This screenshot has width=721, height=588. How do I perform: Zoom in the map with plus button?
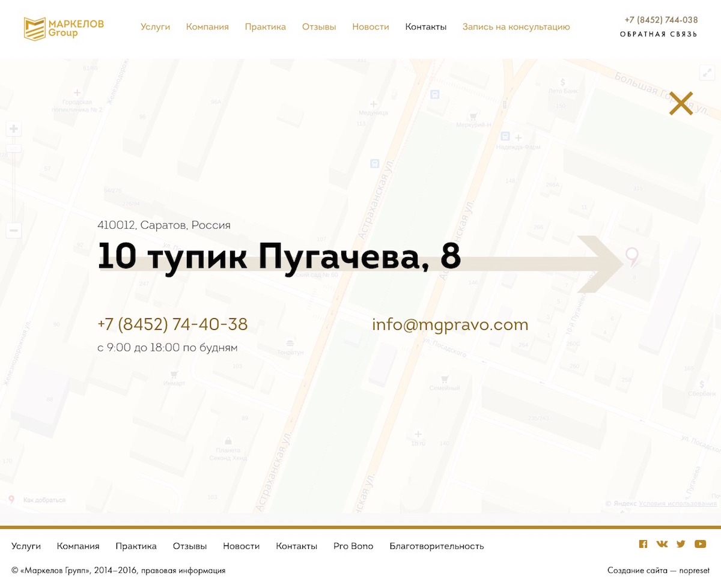(14, 129)
